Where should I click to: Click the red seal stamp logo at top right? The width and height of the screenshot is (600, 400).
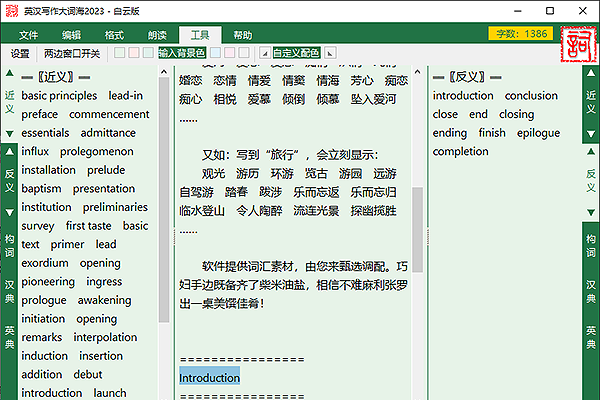click(579, 44)
